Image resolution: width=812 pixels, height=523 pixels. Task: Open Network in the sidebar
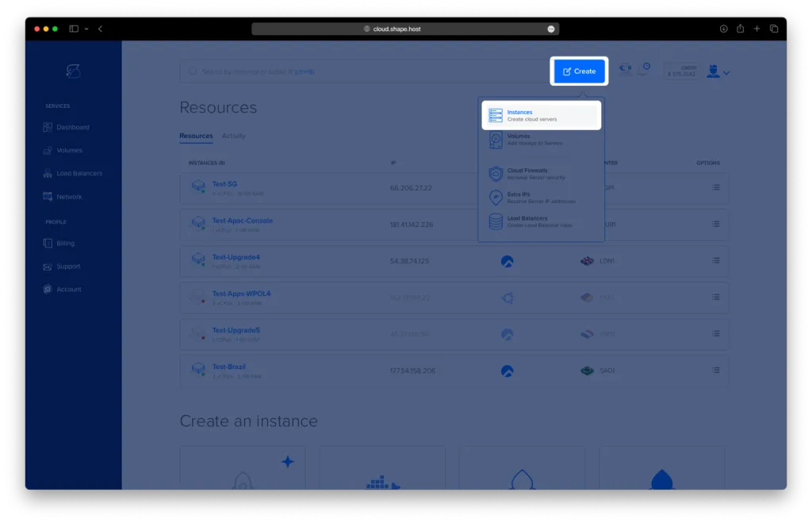tap(68, 197)
